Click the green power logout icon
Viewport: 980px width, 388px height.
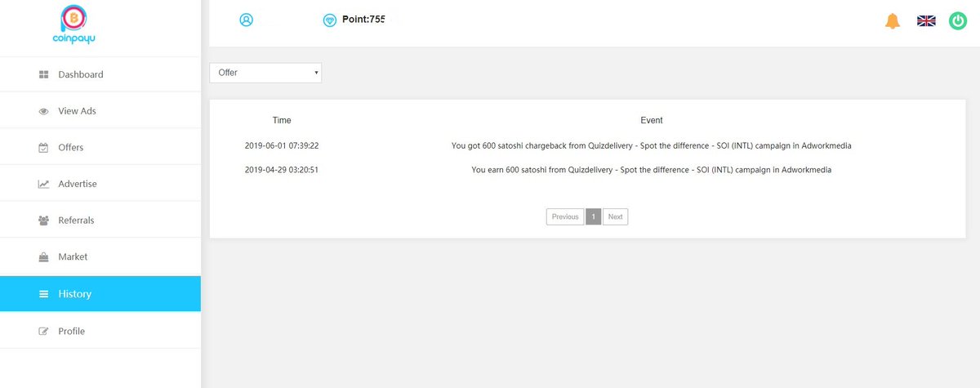958,21
